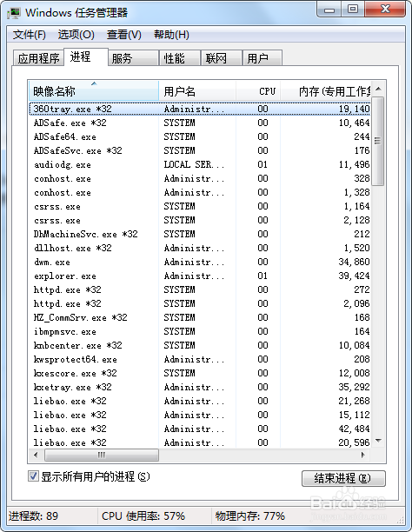Select liebao.exe with 42,484 memory
The image size is (412, 532).
200,429
